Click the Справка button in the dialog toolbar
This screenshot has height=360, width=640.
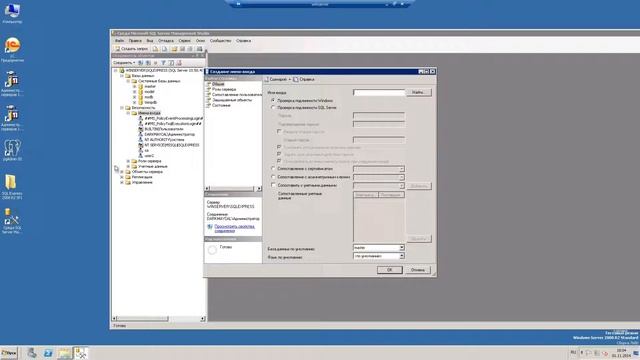tap(304, 80)
